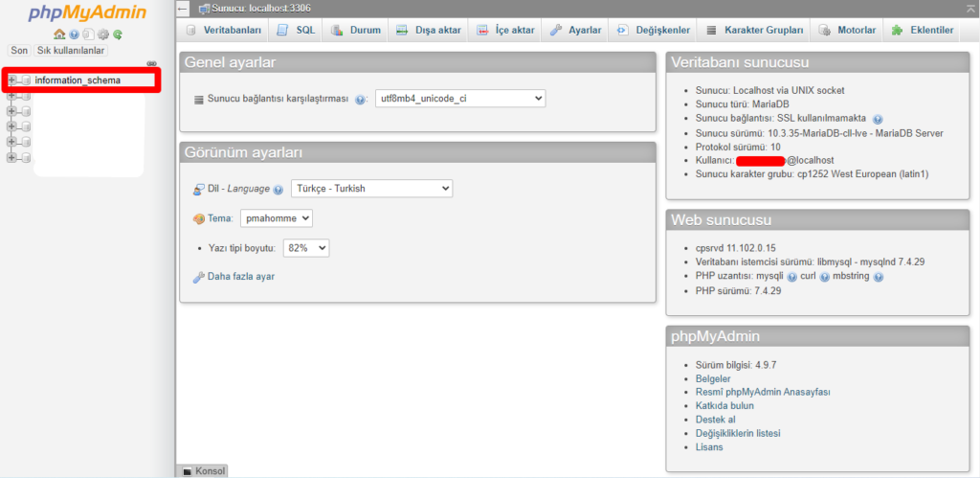Click the green reload navigation icon
This screenshot has width=980, height=478.
[x=117, y=34]
